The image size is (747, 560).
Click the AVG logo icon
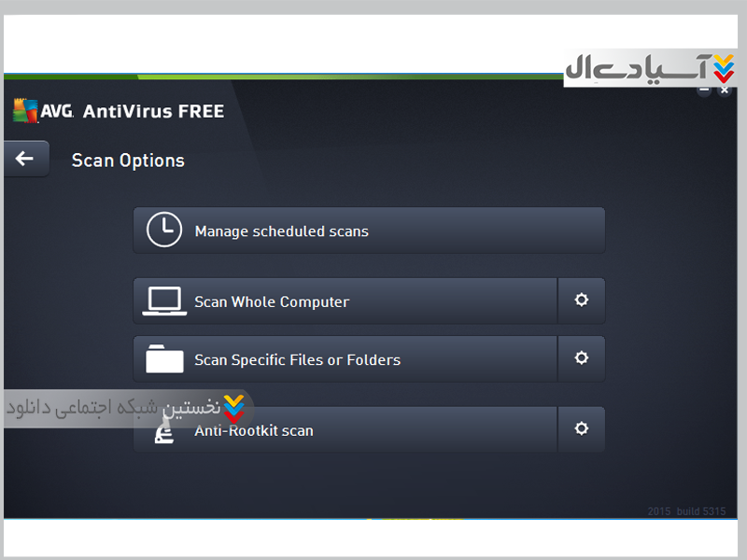[x=26, y=110]
